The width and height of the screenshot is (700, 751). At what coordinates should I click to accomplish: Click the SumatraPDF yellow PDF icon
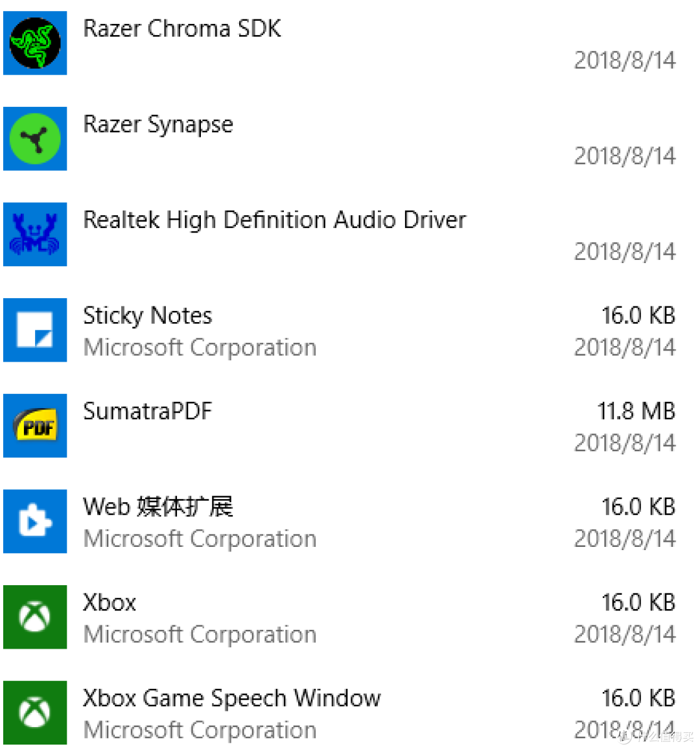35,426
